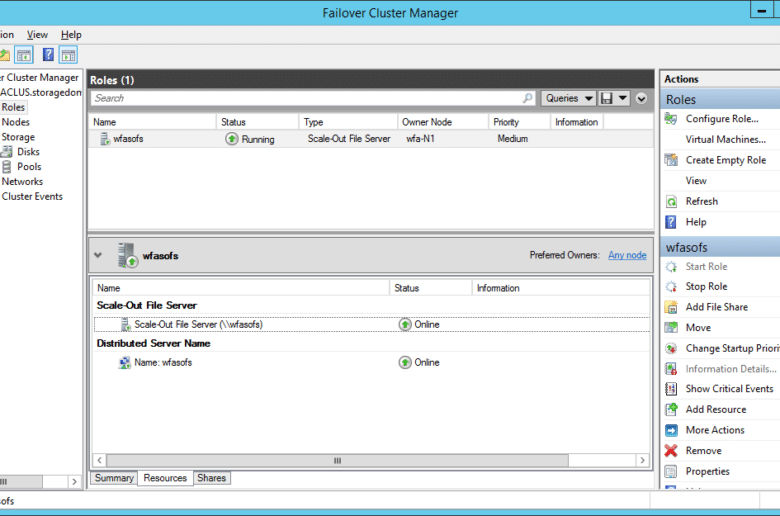Open the Queries dropdown

[x=569, y=98]
